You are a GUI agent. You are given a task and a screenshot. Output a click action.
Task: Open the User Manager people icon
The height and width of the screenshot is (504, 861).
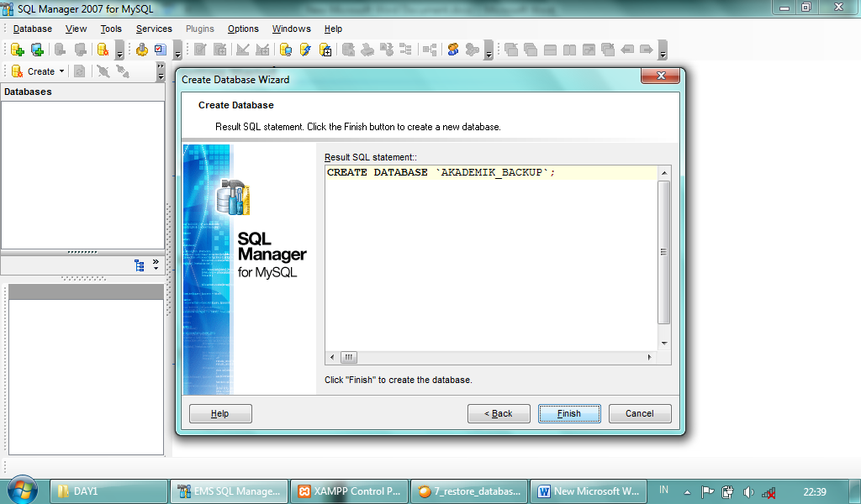coord(452,50)
